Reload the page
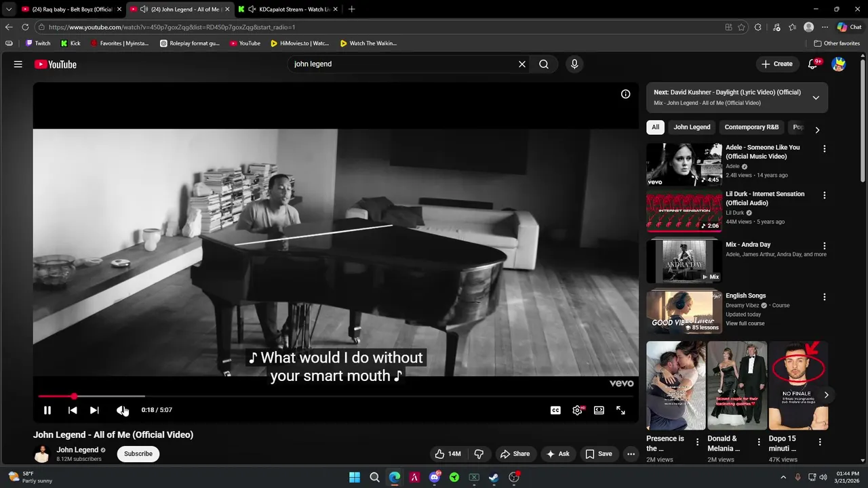Viewport: 868px width, 488px height. (x=25, y=27)
